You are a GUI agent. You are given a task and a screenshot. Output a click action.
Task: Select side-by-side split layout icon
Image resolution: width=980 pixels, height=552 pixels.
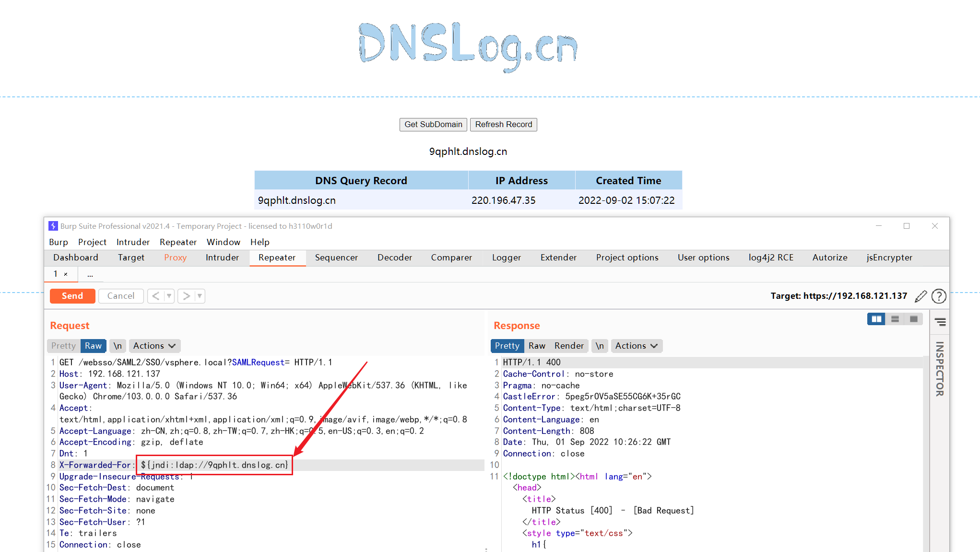click(x=876, y=319)
